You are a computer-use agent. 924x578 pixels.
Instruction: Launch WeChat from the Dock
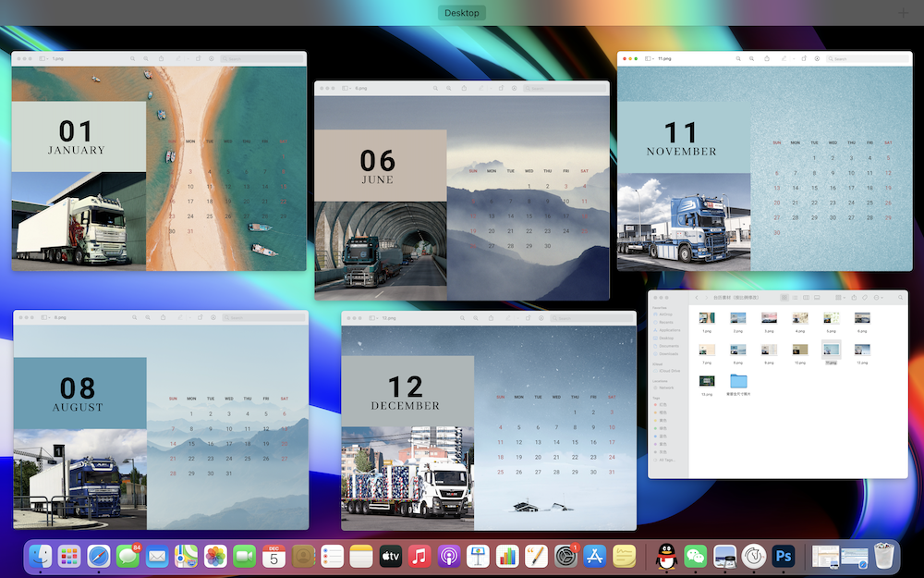pyautogui.click(x=695, y=556)
